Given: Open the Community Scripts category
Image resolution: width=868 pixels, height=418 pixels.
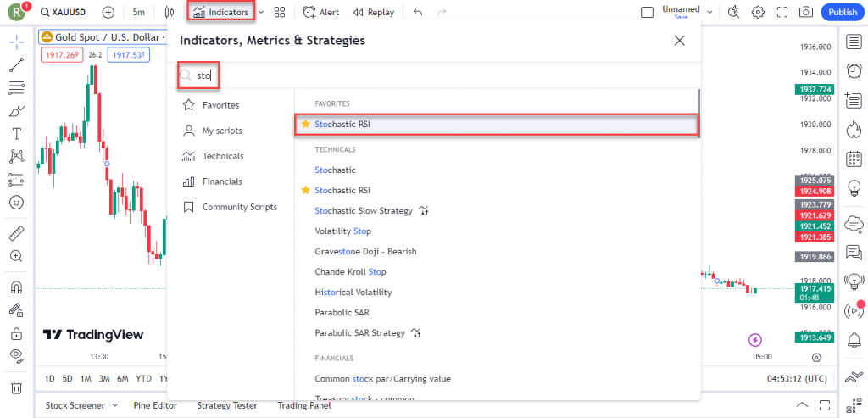Looking at the screenshot, I should pos(239,207).
